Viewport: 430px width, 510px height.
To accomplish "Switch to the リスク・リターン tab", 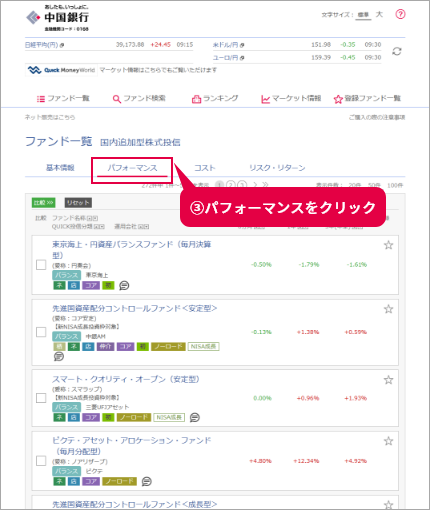I will click(x=277, y=168).
